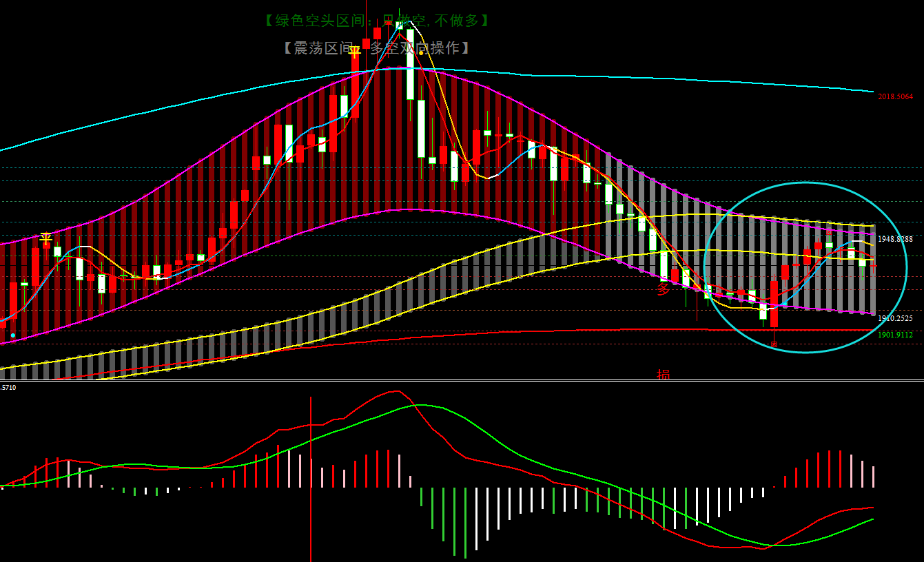The height and width of the screenshot is (562, 924).
Task: Click the 平 marker above the early candles
Action: point(46,239)
